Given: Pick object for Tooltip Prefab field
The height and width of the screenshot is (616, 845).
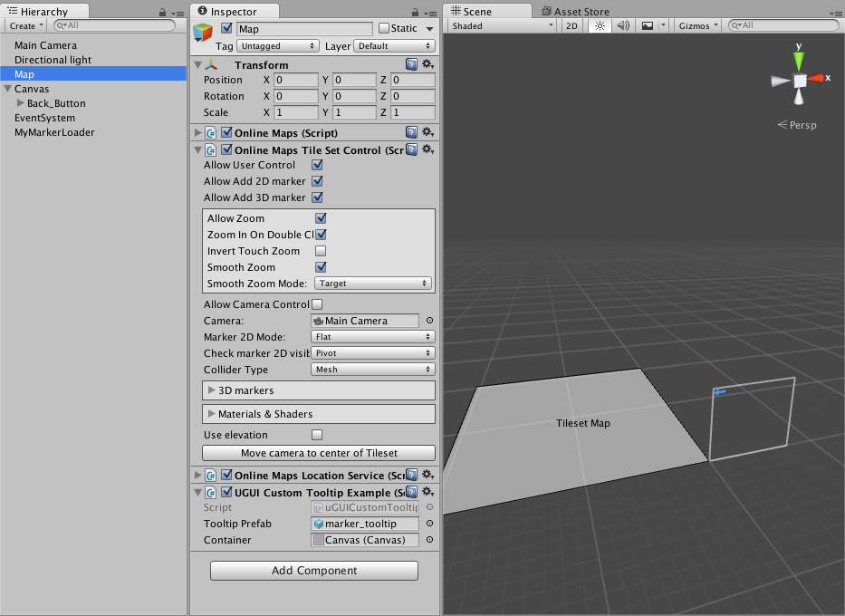Looking at the screenshot, I should [x=429, y=524].
